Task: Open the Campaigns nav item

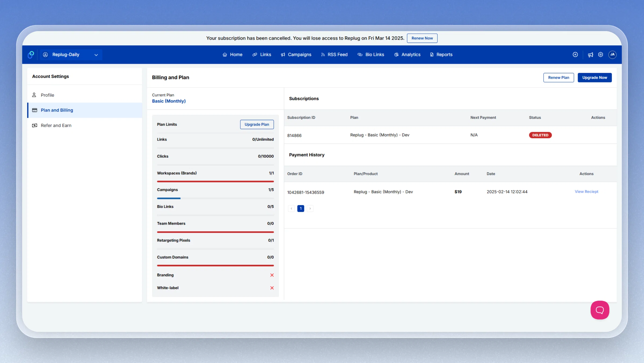Action: (296, 55)
